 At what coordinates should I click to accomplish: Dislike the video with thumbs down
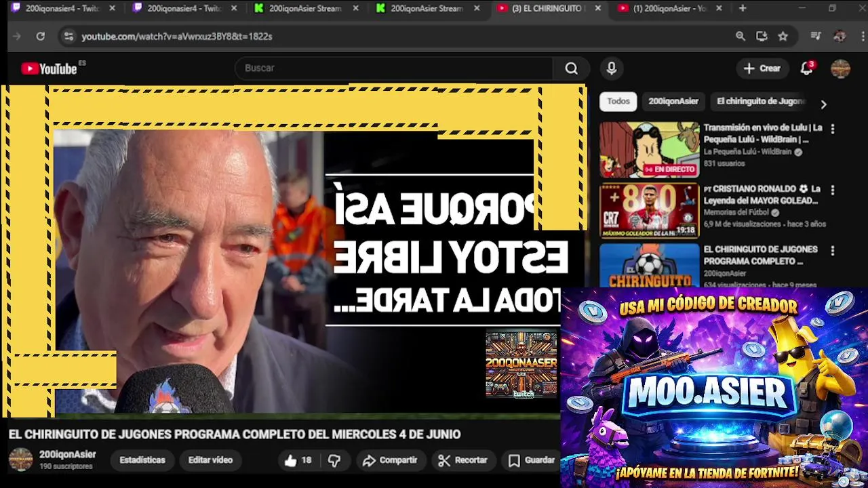pos(334,460)
